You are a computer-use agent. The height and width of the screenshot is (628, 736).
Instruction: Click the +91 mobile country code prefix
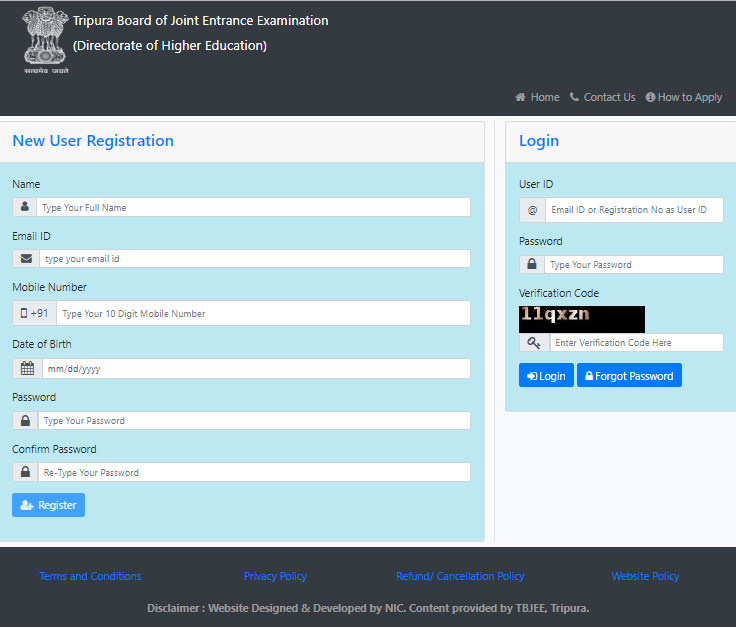click(x=35, y=313)
